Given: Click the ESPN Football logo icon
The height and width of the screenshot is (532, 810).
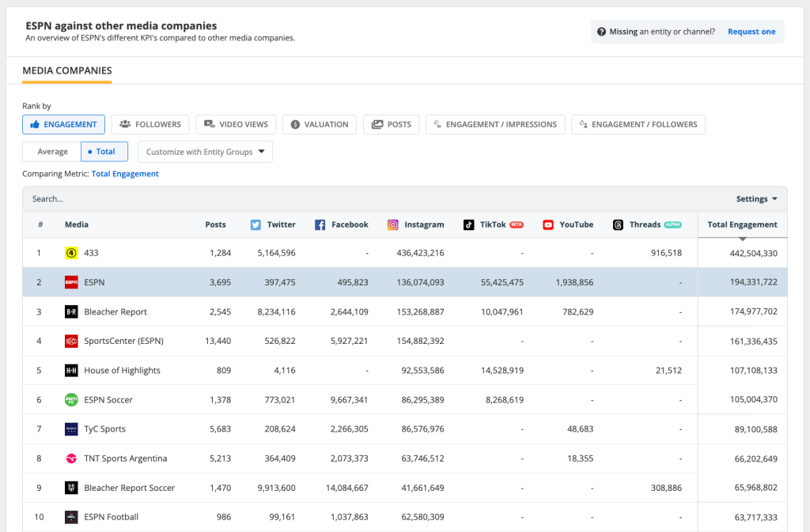Looking at the screenshot, I should [71, 517].
